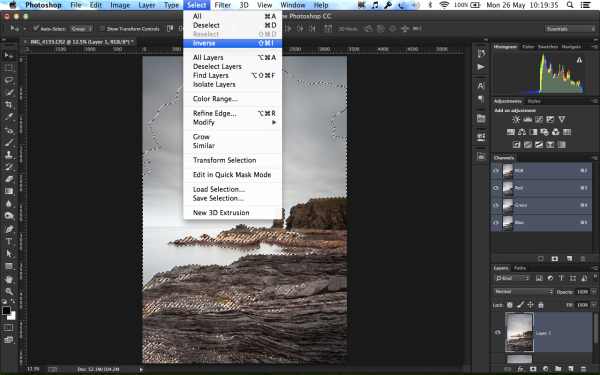Open the History panel icon in dock
The width and height of the screenshot is (600, 375).
pyautogui.click(x=481, y=54)
